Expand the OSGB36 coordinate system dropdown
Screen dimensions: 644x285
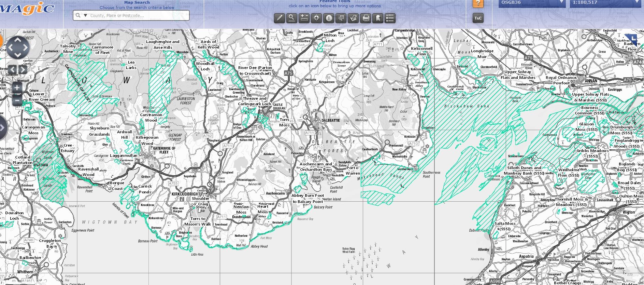pyautogui.click(x=561, y=3)
